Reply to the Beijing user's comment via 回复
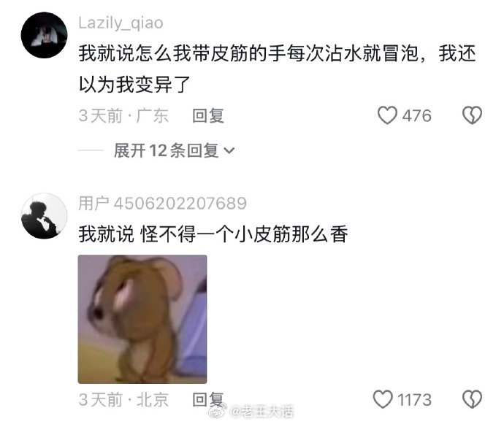 pyautogui.click(x=208, y=399)
